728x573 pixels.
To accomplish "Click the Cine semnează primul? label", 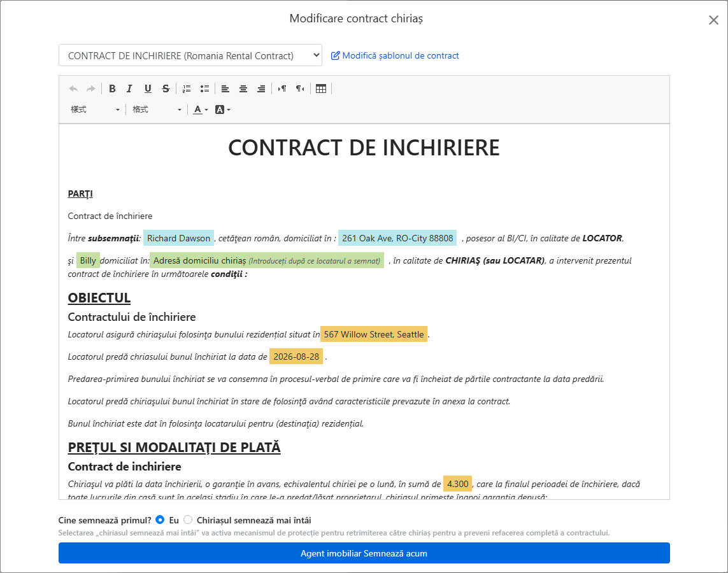I will (x=105, y=520).
